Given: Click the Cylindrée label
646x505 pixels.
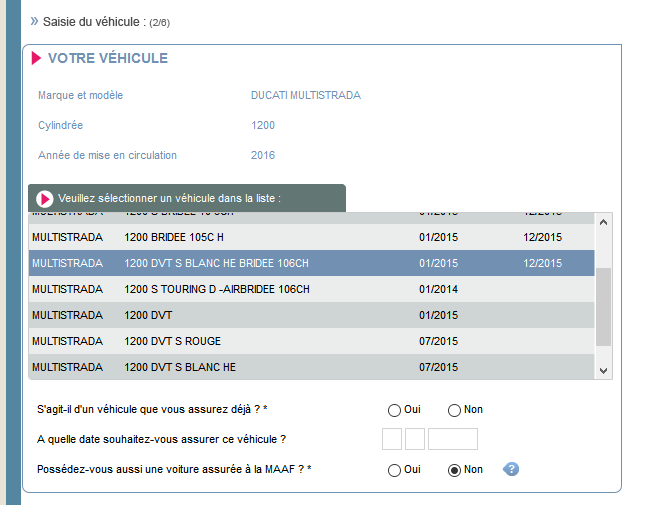Looking at the screenshot, I should 60,125.
